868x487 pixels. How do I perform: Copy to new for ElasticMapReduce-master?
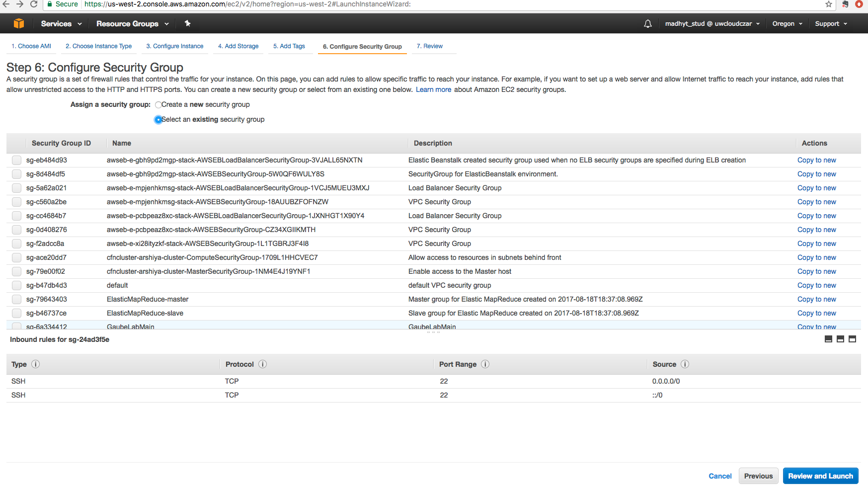click(x=816, y=300)
